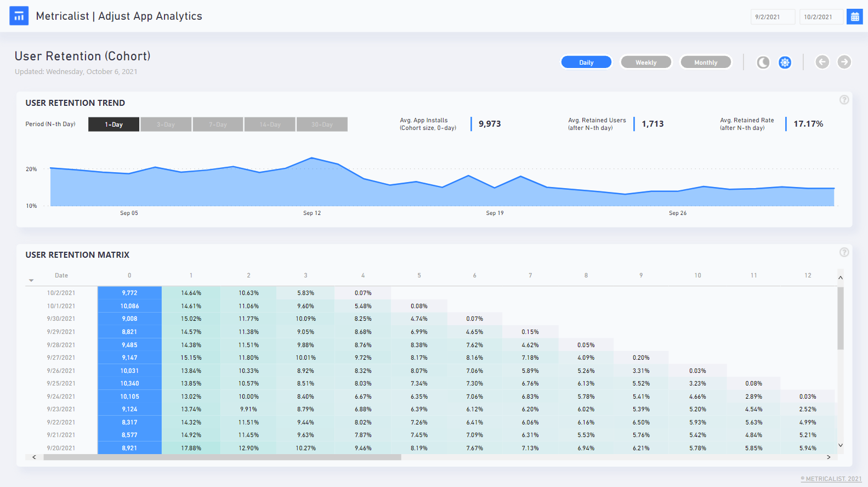Viewport: 868px width, 487px height.
Task: Select Weekly granularity
Action: pos(646,63)
